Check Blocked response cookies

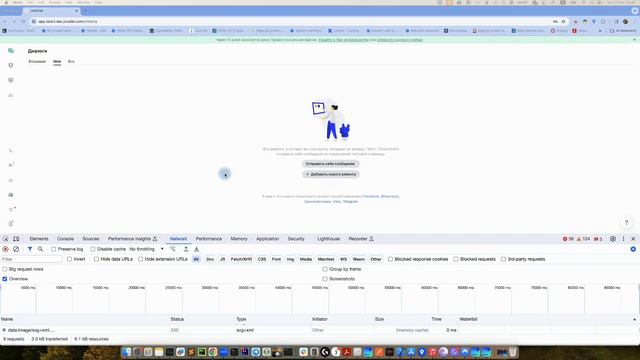click(x=390, y=259)
